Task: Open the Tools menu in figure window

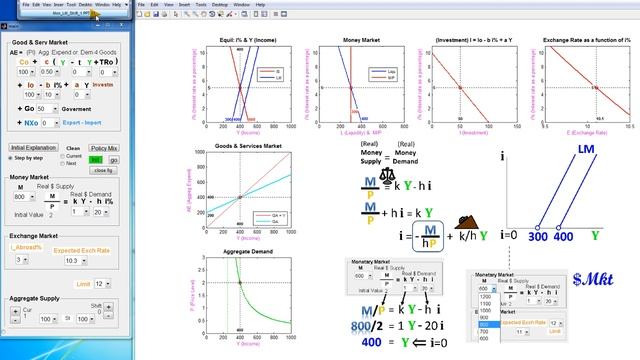Action: [x=201, y=5]
